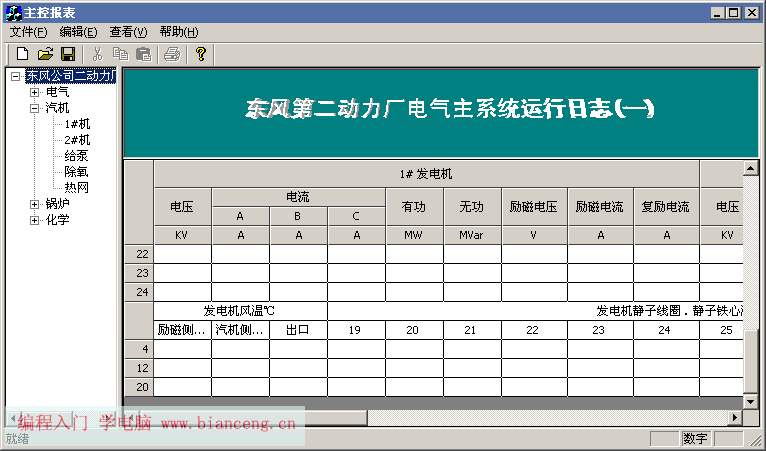Viewport: 766px width, 451px height.
Task: Click the 励磁电流 column header
Action: coord(600,207)
